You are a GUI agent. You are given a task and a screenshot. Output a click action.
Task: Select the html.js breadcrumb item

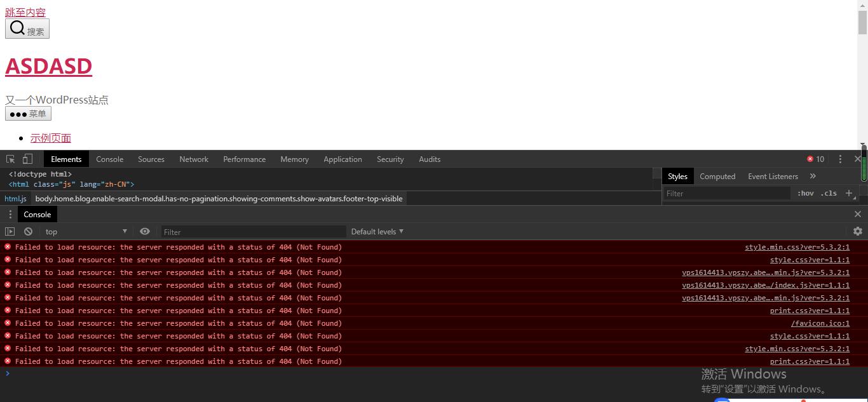click(15, 198)
